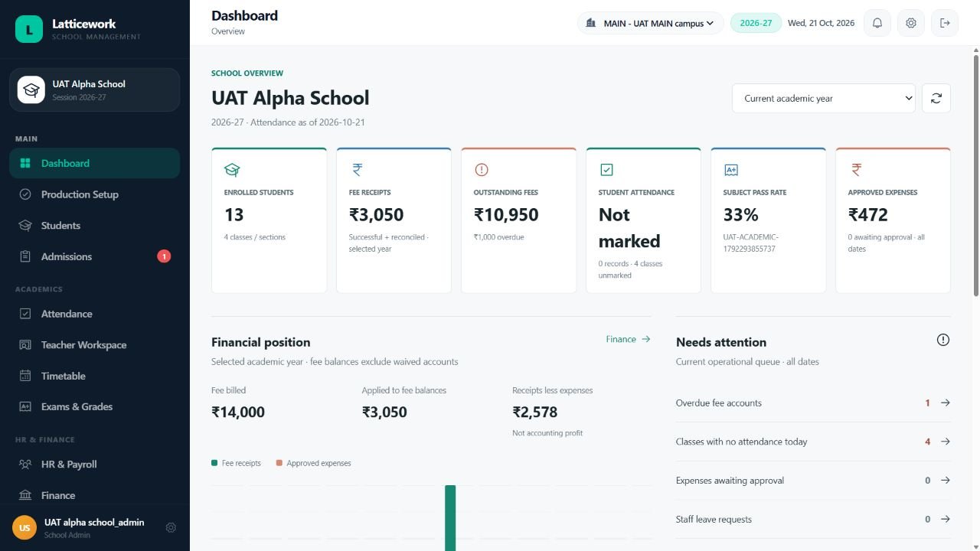Click the user settings gear beside school_admin
The height and width of the screenshot is (551, 980).
[171, 527]
